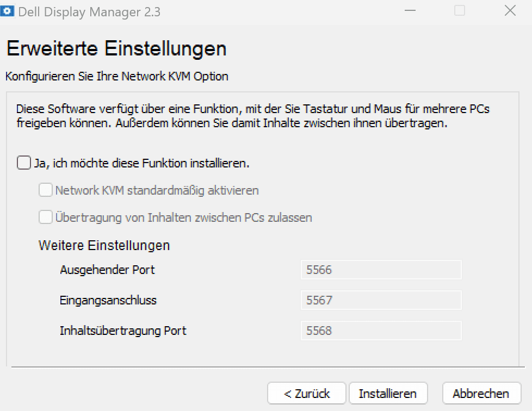Click 'Konfigurieren Sie Ihre Network KVM Option' text

coord(117,76)
